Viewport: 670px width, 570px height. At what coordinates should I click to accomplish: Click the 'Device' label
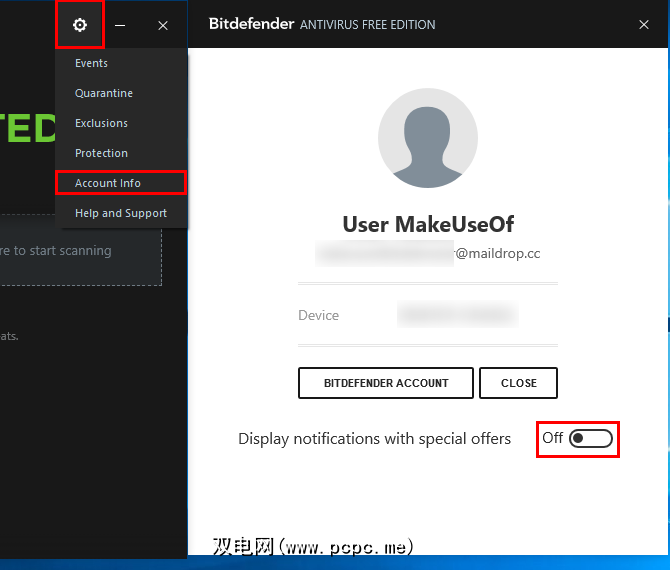tap(318, 315)
